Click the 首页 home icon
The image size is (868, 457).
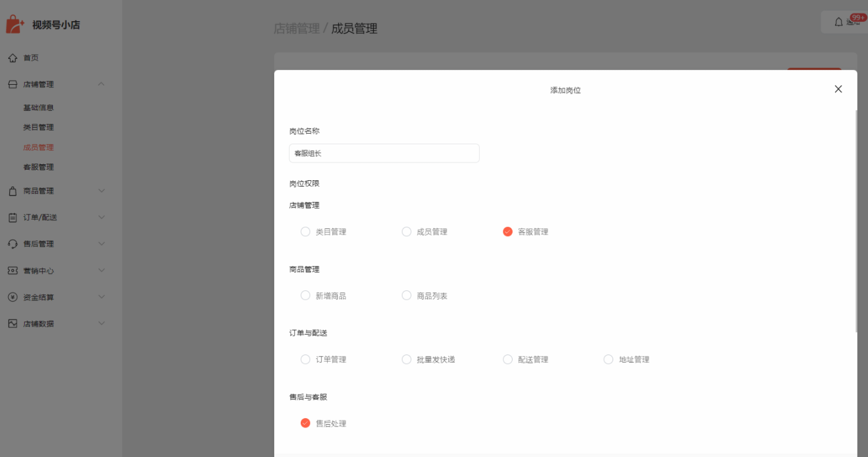12,58
